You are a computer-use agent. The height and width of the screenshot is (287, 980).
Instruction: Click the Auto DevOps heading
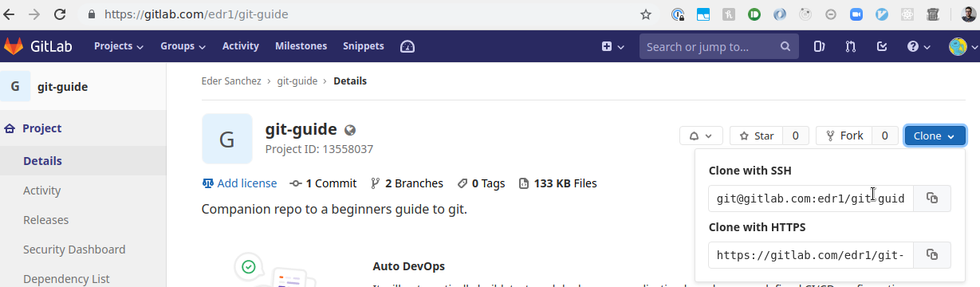point(408,266)
